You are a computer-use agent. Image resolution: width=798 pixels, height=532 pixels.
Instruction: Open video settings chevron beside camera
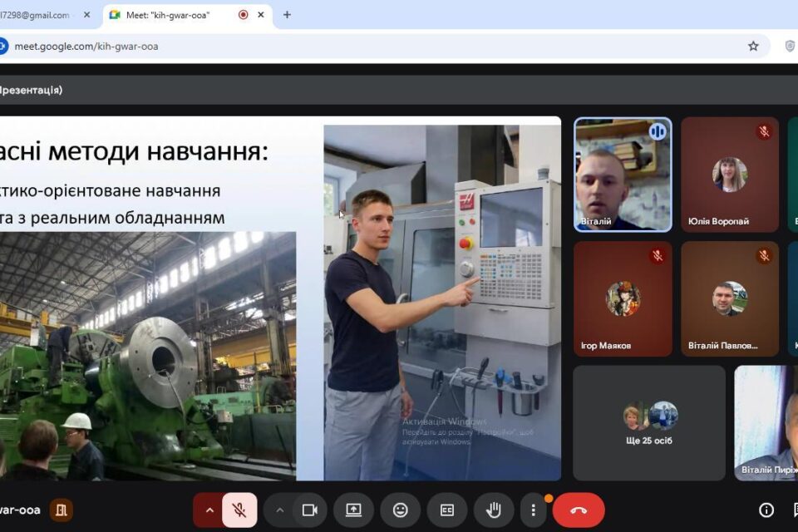pyautogui.click(x=279, y=510)
